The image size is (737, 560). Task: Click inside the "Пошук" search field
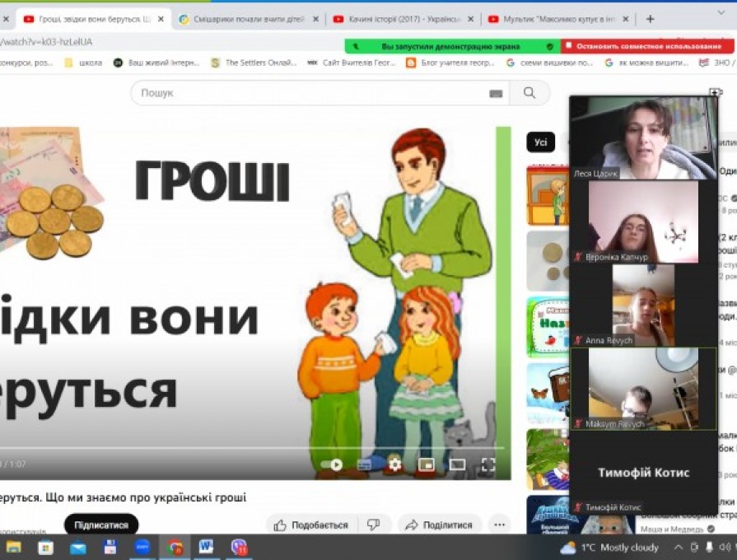tap(313, 93)
